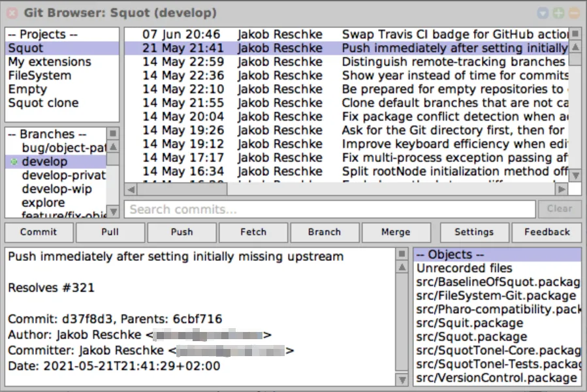
Task: Select the Empty project
Action: point(62,89)
